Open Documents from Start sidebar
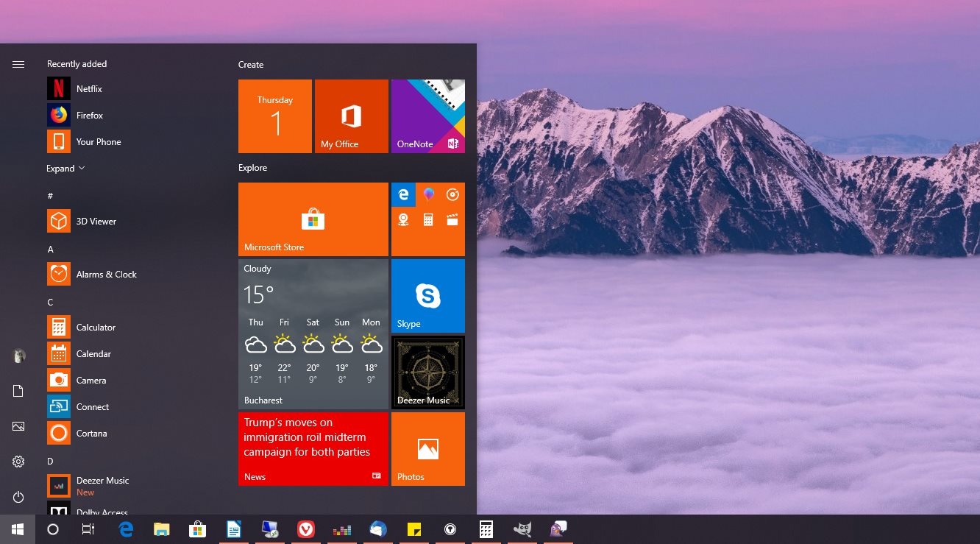 (x=18, y=391)
